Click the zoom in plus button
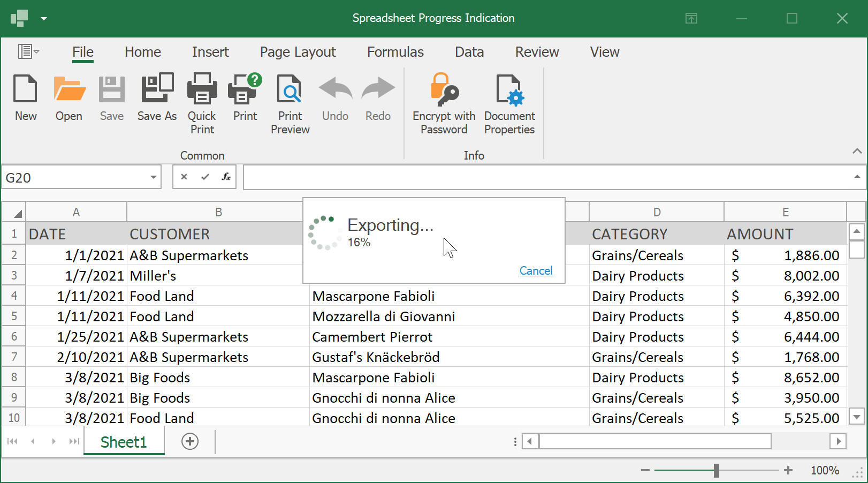This screenshot has width=868, height=483. tap(788, 470)
